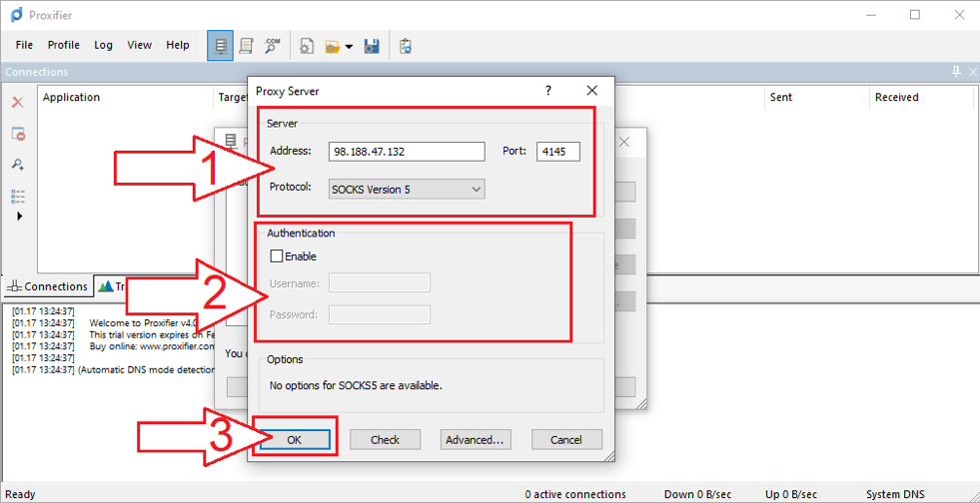This screenshot has width=980, height=503.
Task: Open the Log menu
Action: click(103, 45)
